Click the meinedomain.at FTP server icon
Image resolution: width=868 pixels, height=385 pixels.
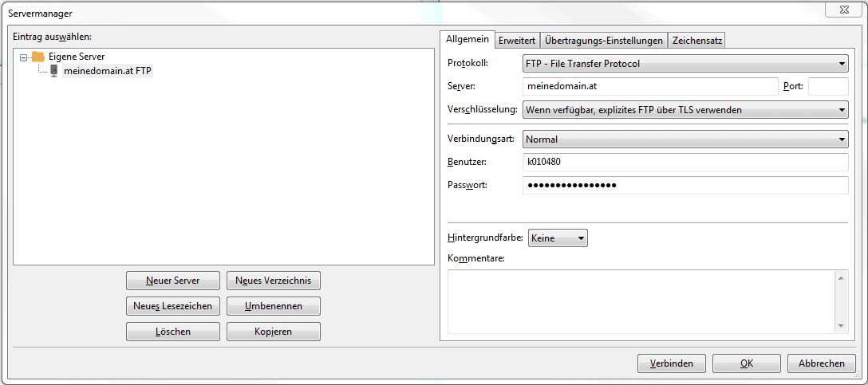pos(53,71)
